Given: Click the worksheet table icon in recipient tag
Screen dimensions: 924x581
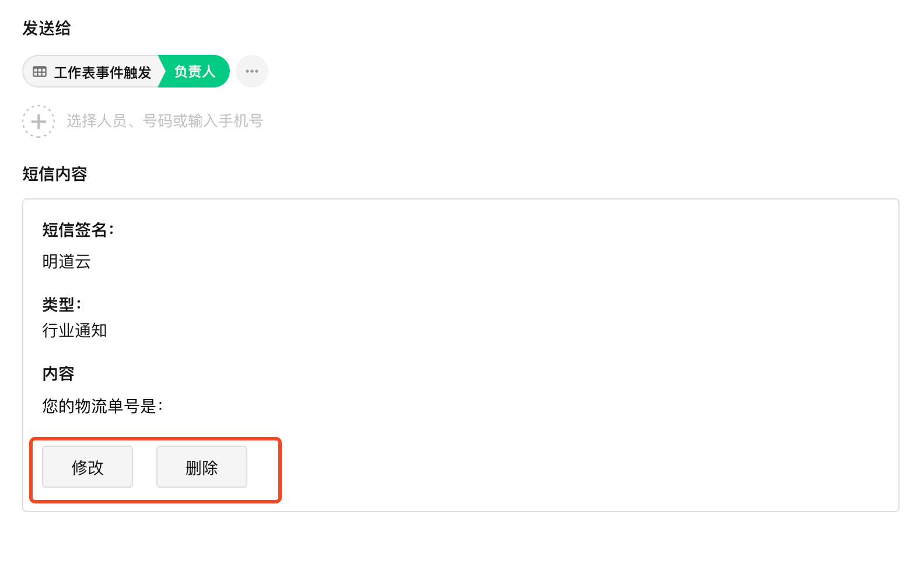Looking at the screenshot, I should pyautogui.click(x=40, y=72).
